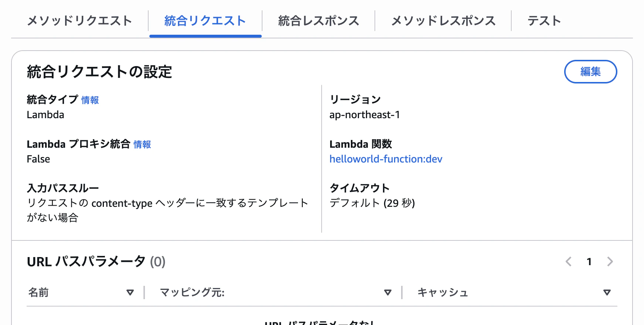The width and height of the screenshot is (644, 325).
Task: Select the 統合リクエスト tab
Action: click(x=205, y=21)
